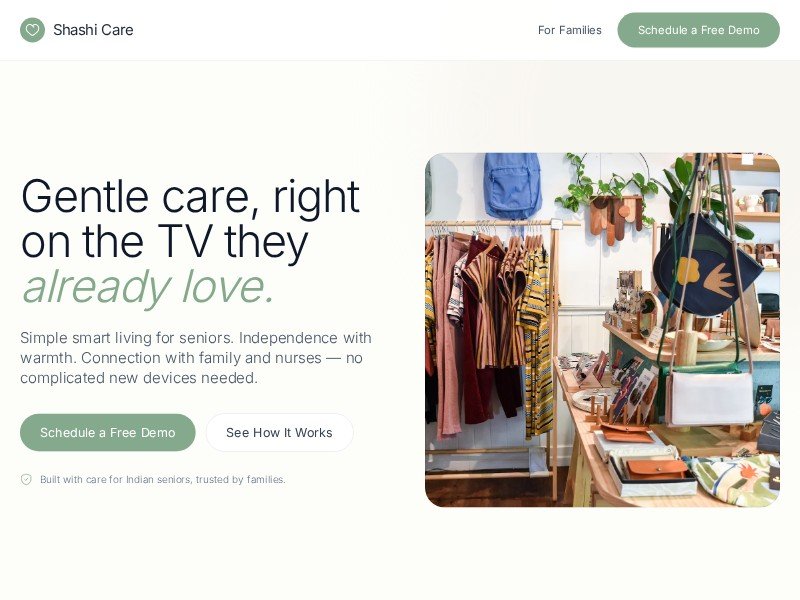Click the shield check trust icon
The height and width of the screenshot is (600, 800).
pyautogui.click(x=26, y=479)
